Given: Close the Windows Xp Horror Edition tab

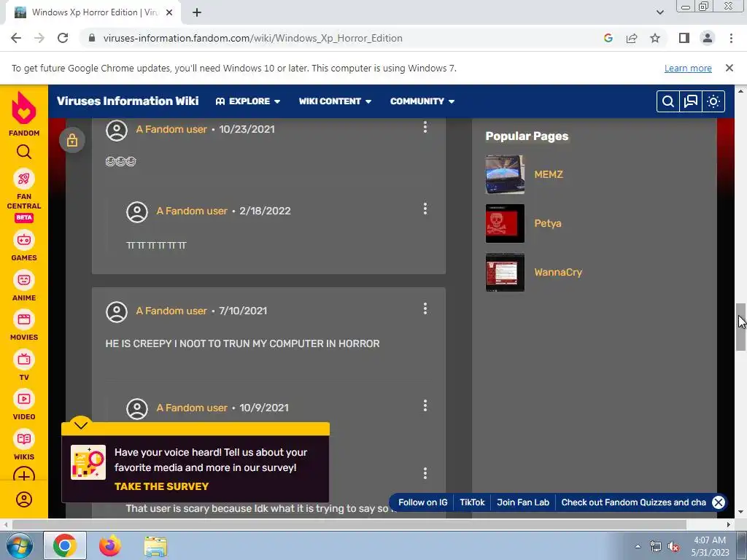Looking at the screenshot, I should pos(169,12).
